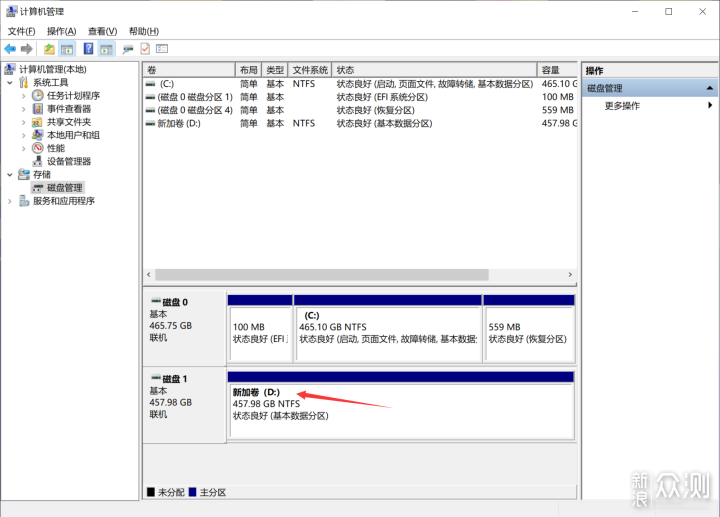Image resolution: width=720 pixels, height=517 pixels.
Task: Open the 操作(A) menu
Action: [x=61, y=31]
